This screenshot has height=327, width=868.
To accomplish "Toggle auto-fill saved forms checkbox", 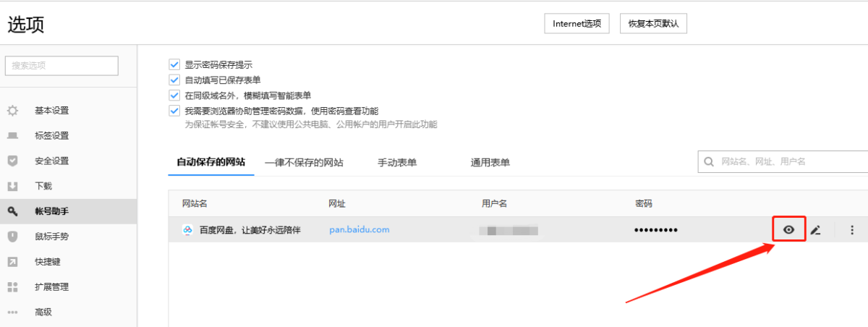I will click(x=174, y=80).
